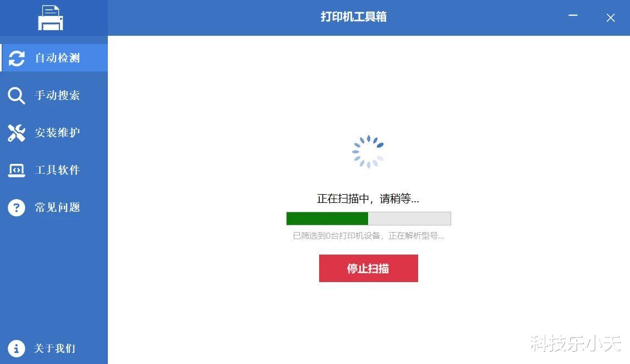Click the info icon for 关于我们
Viewport: 630px width, 364px height.
point(17,349)
